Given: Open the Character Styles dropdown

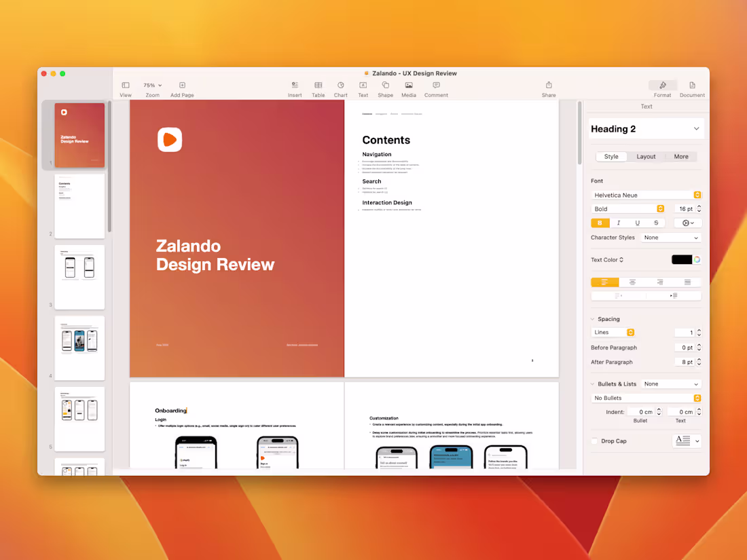Looking at the screenshot, I should tap(670, 238).
